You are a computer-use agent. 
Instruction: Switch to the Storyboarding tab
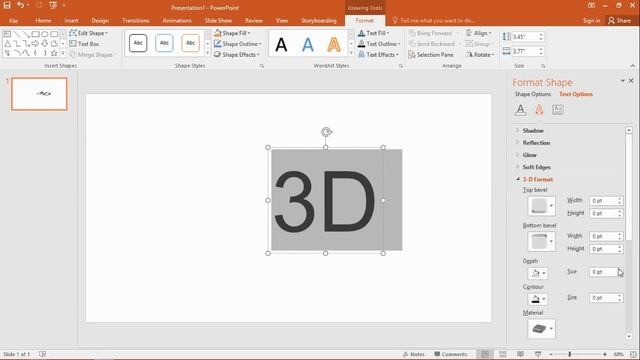coord(319,20)
